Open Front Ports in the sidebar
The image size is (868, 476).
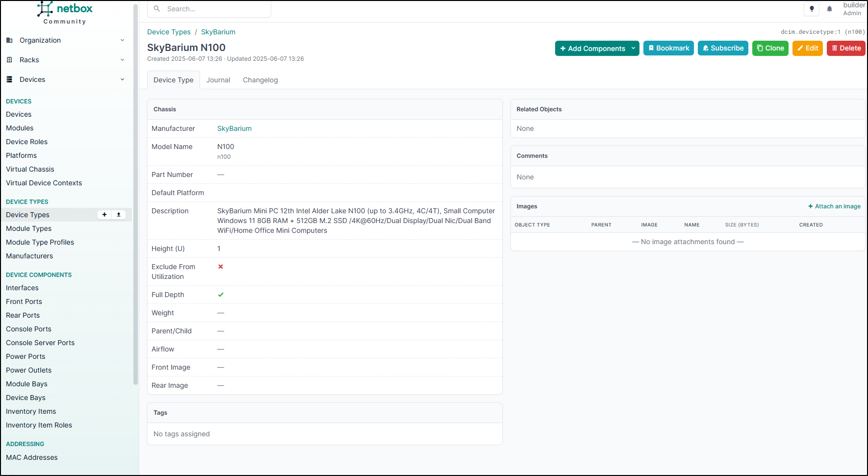24,301
